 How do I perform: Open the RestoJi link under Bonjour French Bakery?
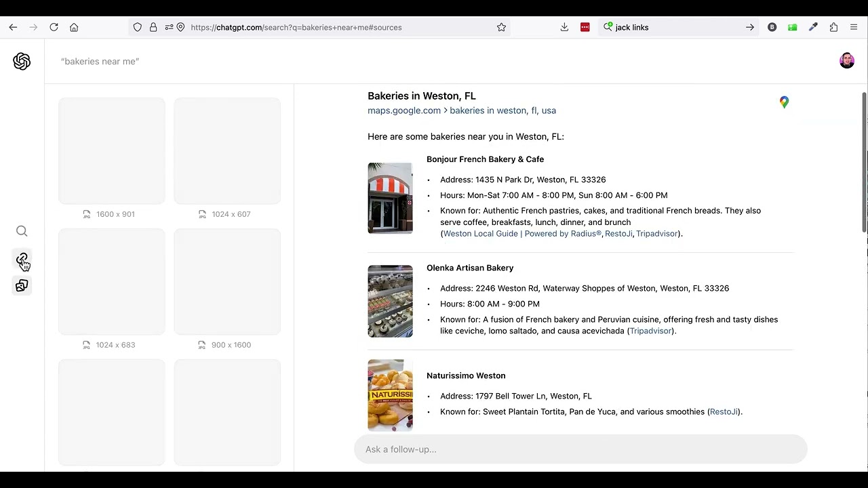tap(618, 233)
